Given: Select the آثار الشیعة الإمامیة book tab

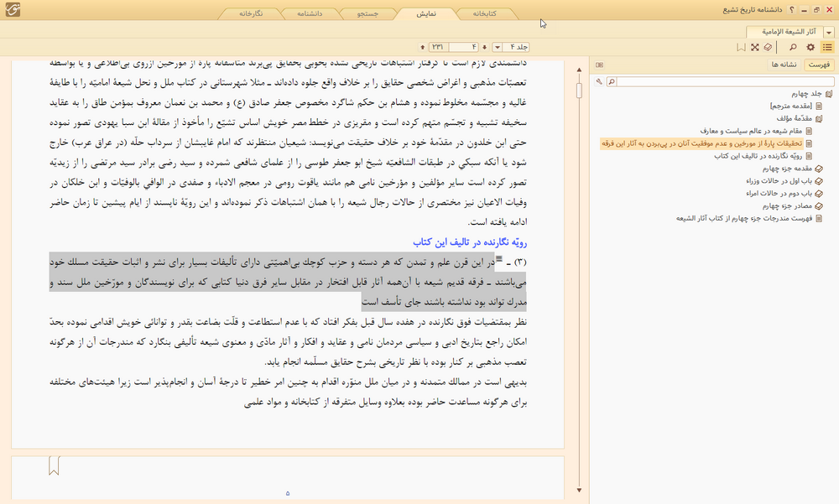Looking at the screenshot, I should [785, 32].
